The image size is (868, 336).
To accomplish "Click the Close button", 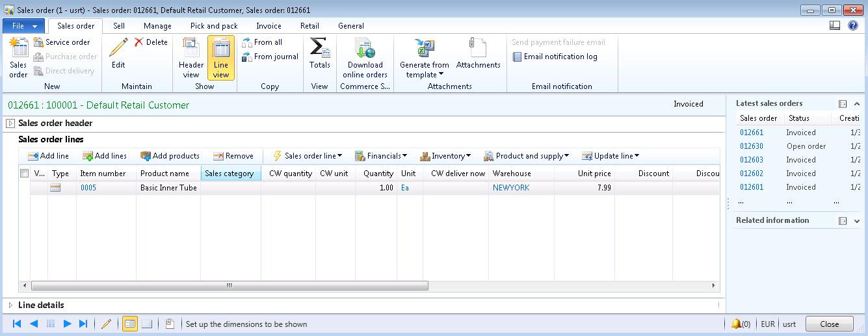I will (x=829, y=324).
